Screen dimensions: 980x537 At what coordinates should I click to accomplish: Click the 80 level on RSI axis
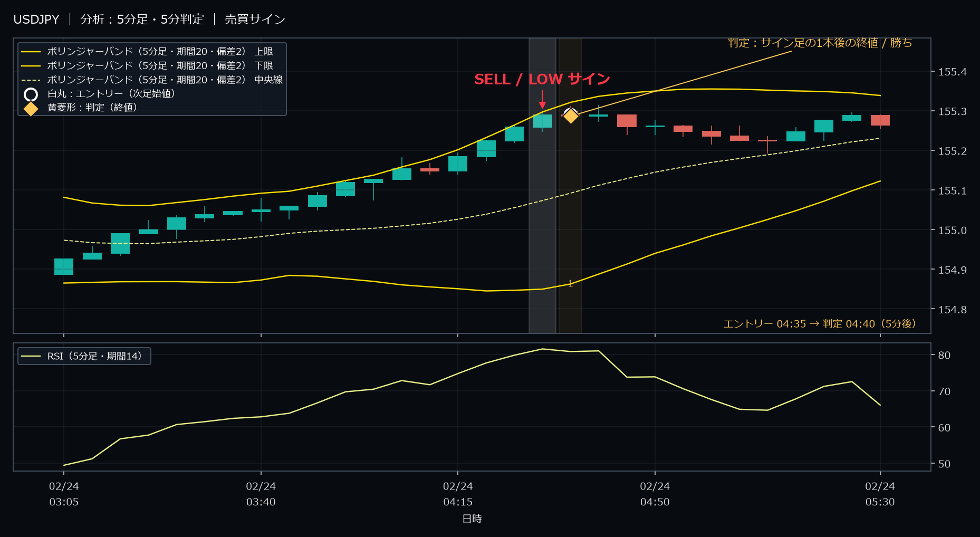[x=944, y=356]
